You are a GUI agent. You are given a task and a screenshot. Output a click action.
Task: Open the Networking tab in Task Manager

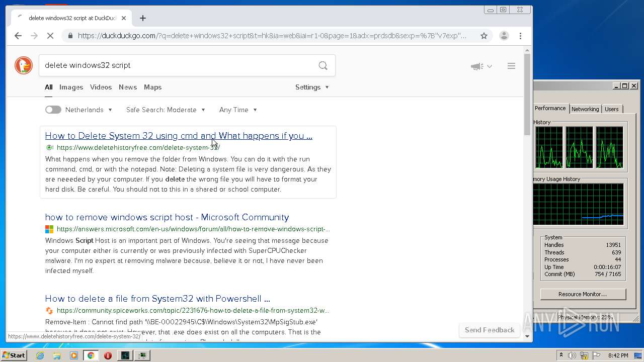(x=585, y=109)
